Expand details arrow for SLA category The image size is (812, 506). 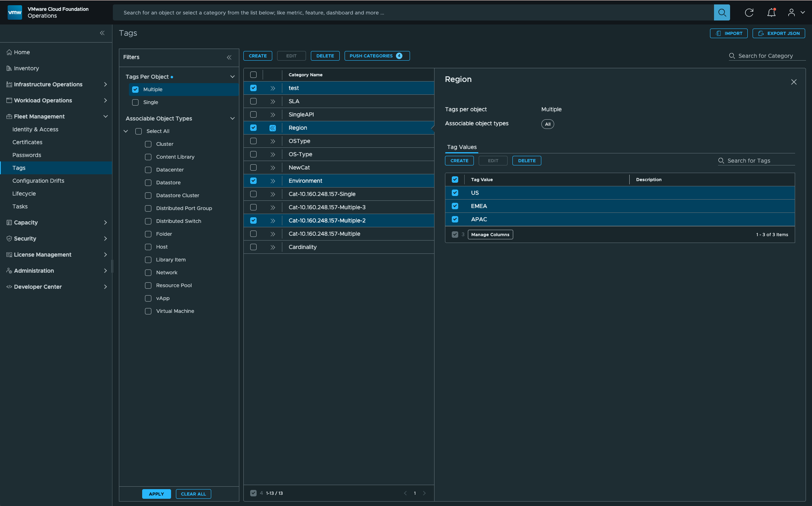[273, 102]
